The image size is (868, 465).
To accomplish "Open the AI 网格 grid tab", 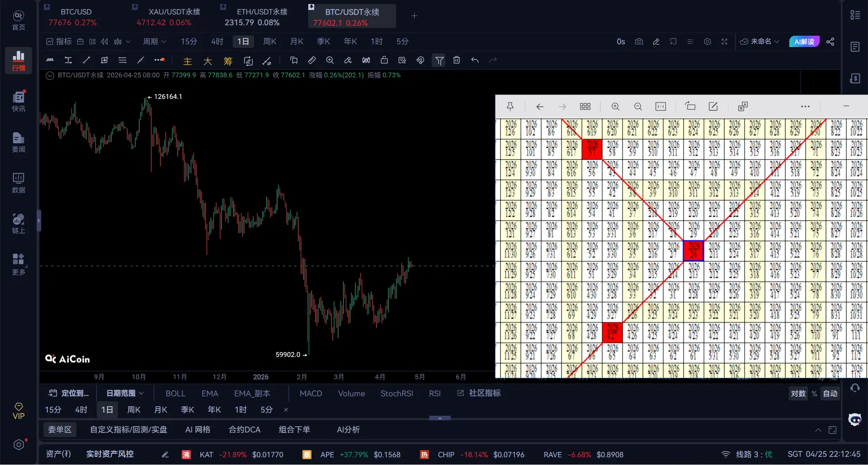I will [x=198, y=429].
